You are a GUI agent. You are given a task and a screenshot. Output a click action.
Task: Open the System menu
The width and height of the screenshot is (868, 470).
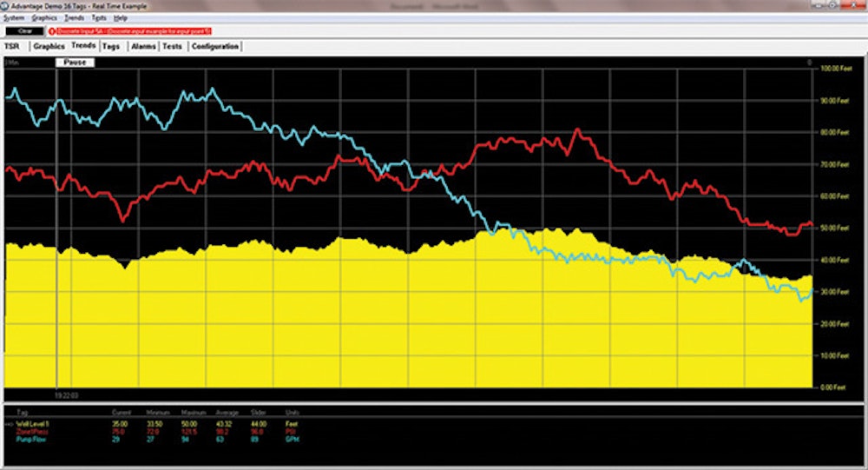point(14,17)
